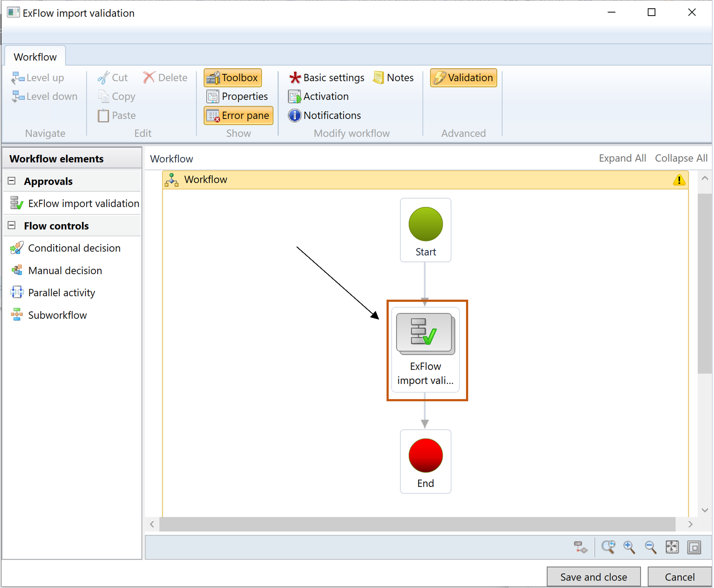This screenshot has height=588, width=714.
Task: Open the Properties pane
Action: (237, 96)
